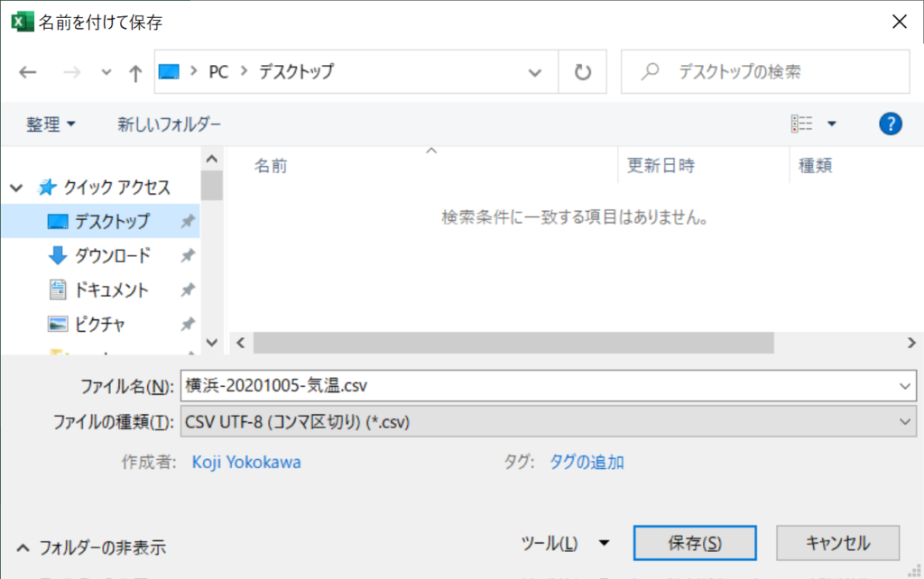Image resolution: width=924 pixels, height=579 pixels.
Task: Click the Back navigation arrow
Action: [x=28, y=72]
